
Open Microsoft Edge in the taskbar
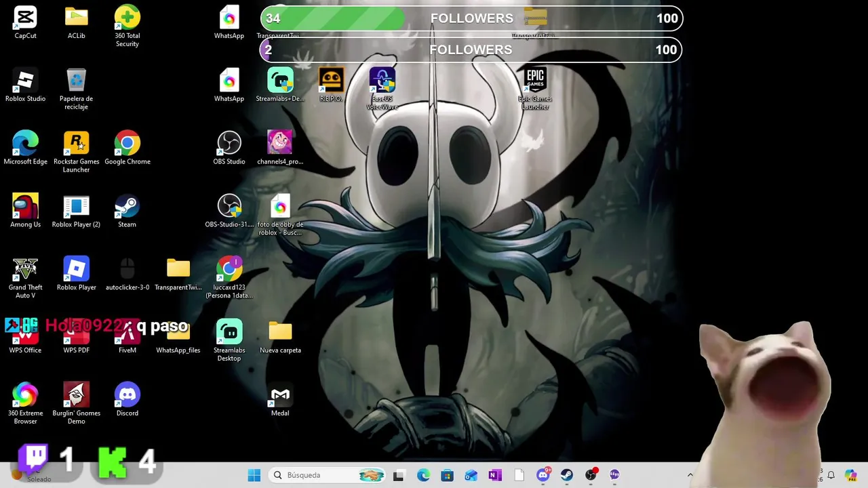pos(423,475)
